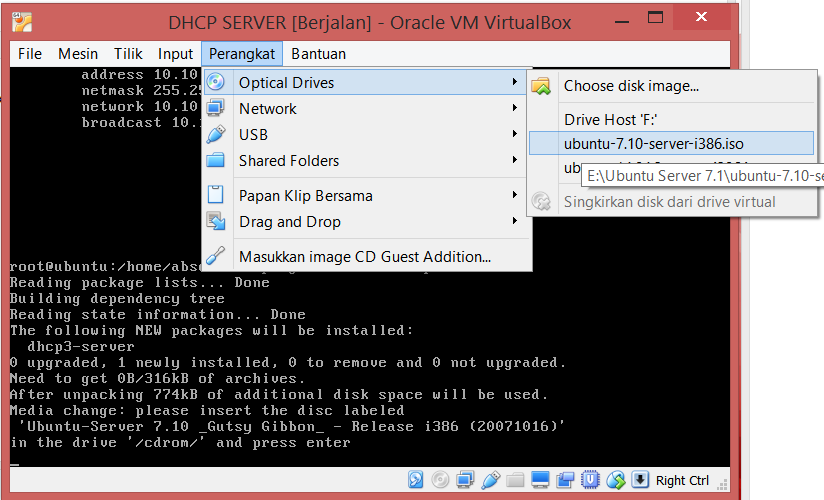824x500 pixels.
Task: Open the File menu
Action: pyautogui.click(x=29, y=54)
